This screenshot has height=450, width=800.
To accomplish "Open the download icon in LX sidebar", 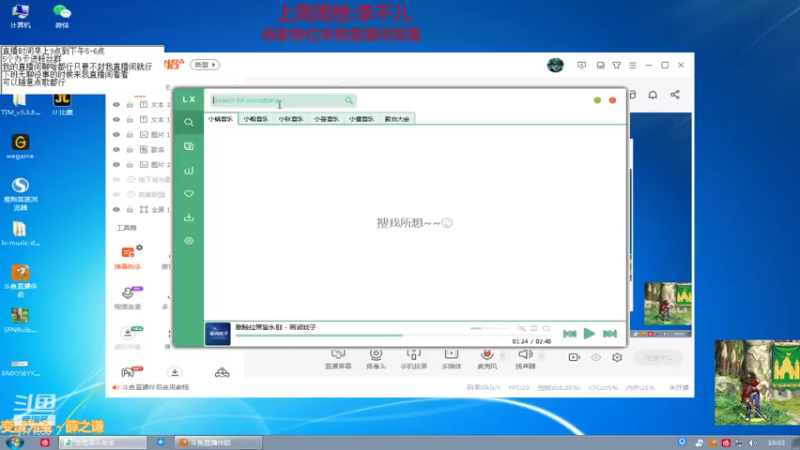I will (189, 217).
